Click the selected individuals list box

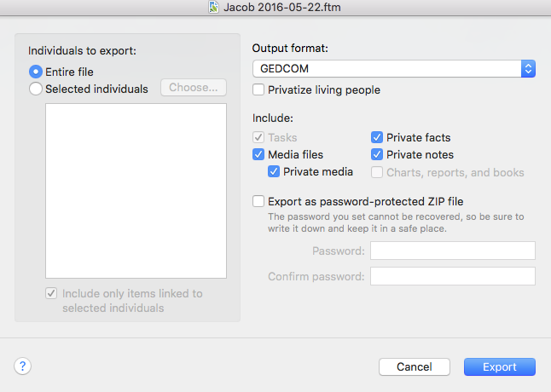click(x=136, y=191)
